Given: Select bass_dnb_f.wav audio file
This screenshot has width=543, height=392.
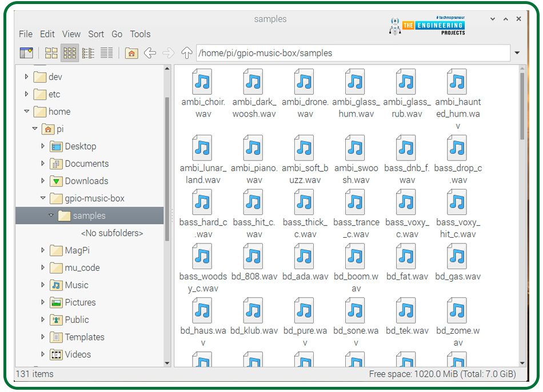Looking at the screenshot, I should [x=406, y=159].
